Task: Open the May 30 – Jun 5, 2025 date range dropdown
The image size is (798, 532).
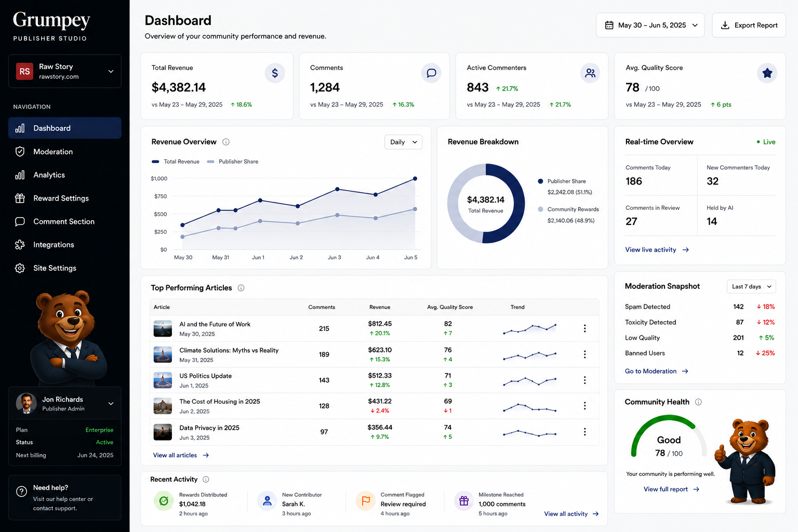Action: (x=650, y=25)
